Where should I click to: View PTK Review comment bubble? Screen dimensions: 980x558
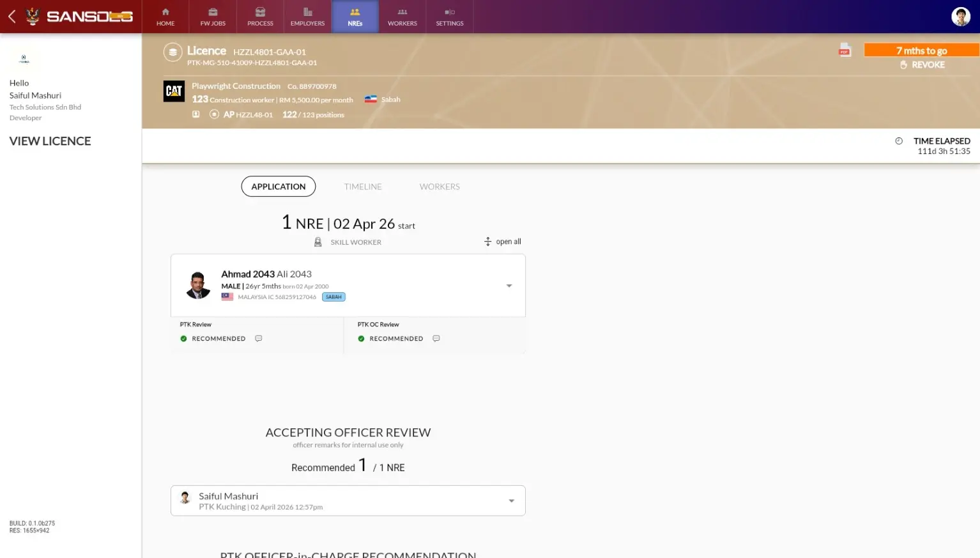click(259, 339)
